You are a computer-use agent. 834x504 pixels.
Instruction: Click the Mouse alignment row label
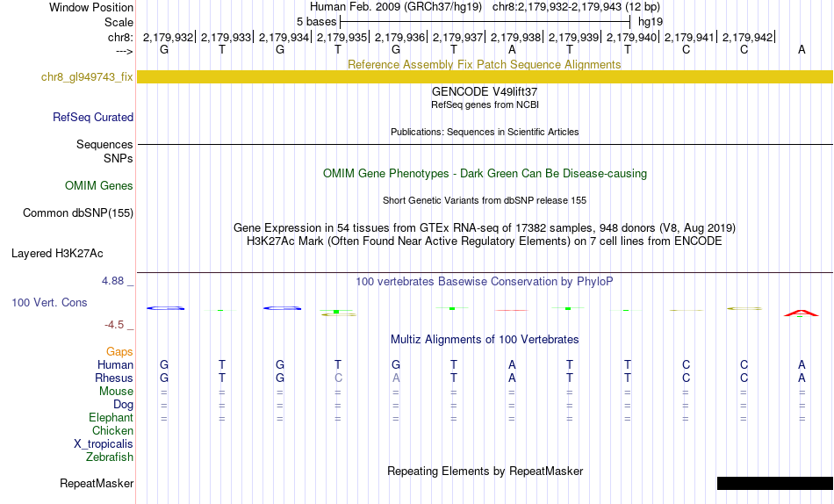pyautogui.click(x=115, y=392)
